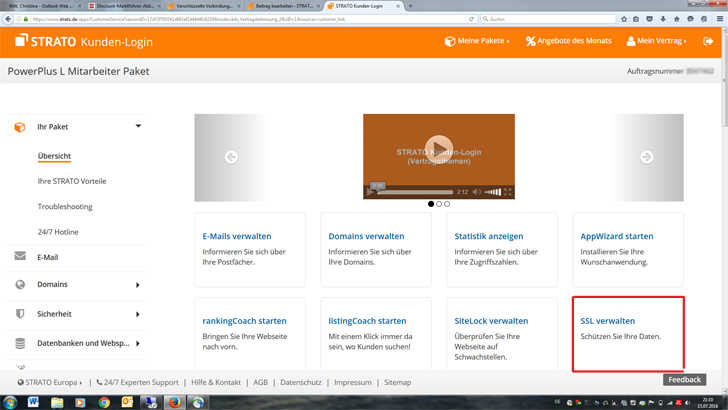Click the browser Suchen search field
The width and height of the screenshot is (728, 410).
click(x=548, y=19)
